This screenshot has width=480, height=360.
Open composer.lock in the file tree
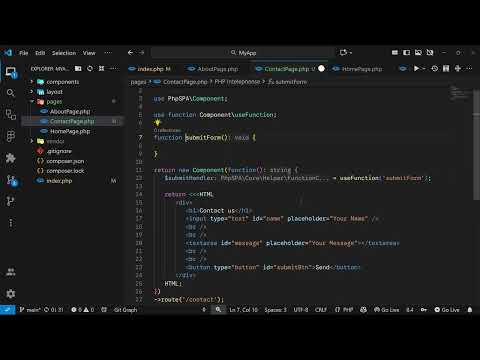tap(65, 171)
